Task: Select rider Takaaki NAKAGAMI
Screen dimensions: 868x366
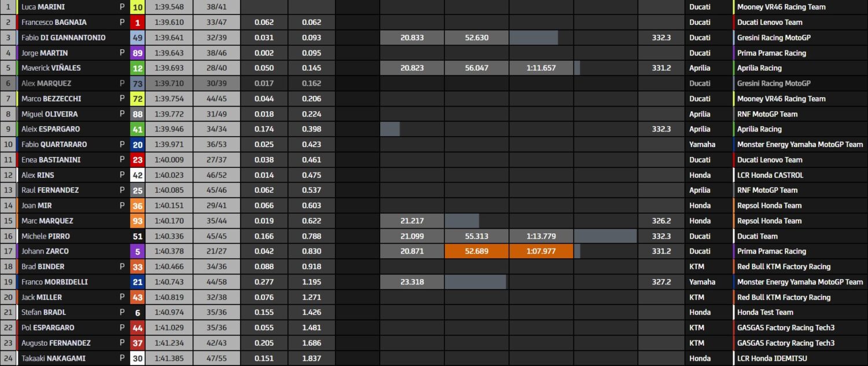Action: [x=52, y=358]
